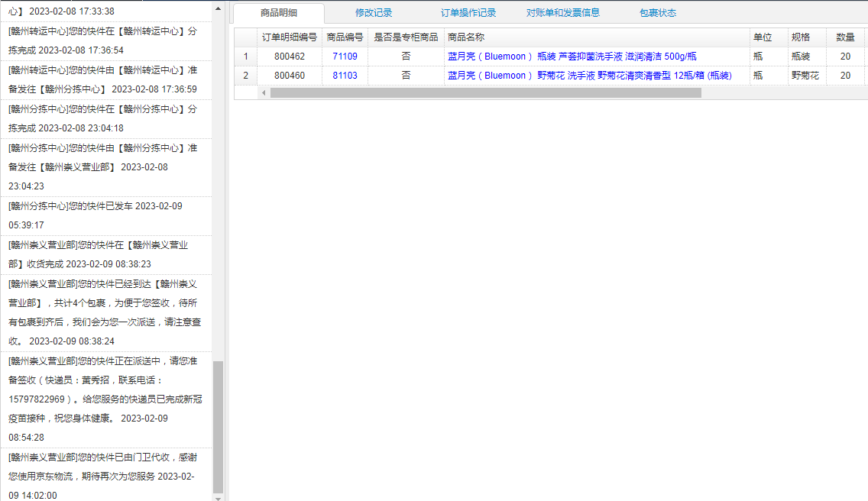Click the horizontal scrollbar thumb under table
Screen dimensions: 868x501
coord(485,93)
